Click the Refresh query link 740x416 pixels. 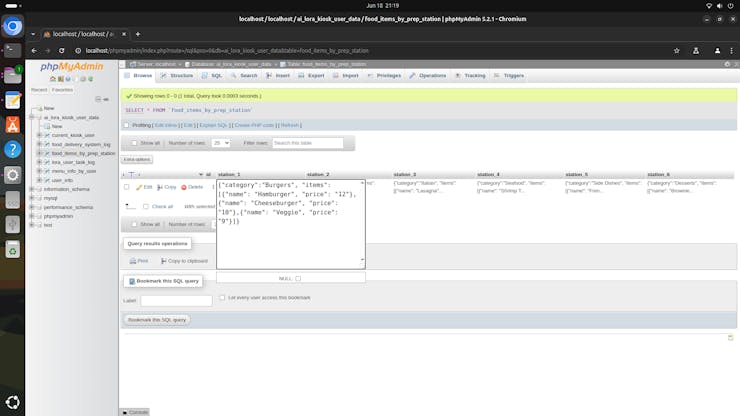(290, 125)
